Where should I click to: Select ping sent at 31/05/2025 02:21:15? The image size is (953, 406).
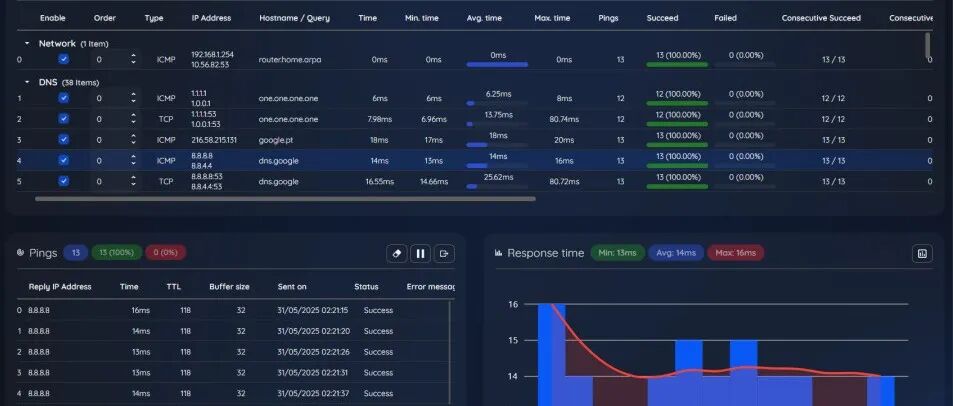coord(312,310)
